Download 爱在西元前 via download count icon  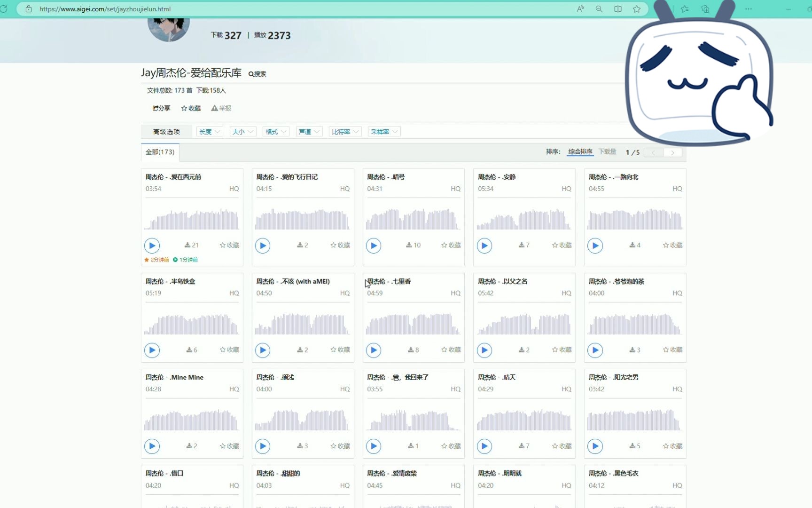192,245
